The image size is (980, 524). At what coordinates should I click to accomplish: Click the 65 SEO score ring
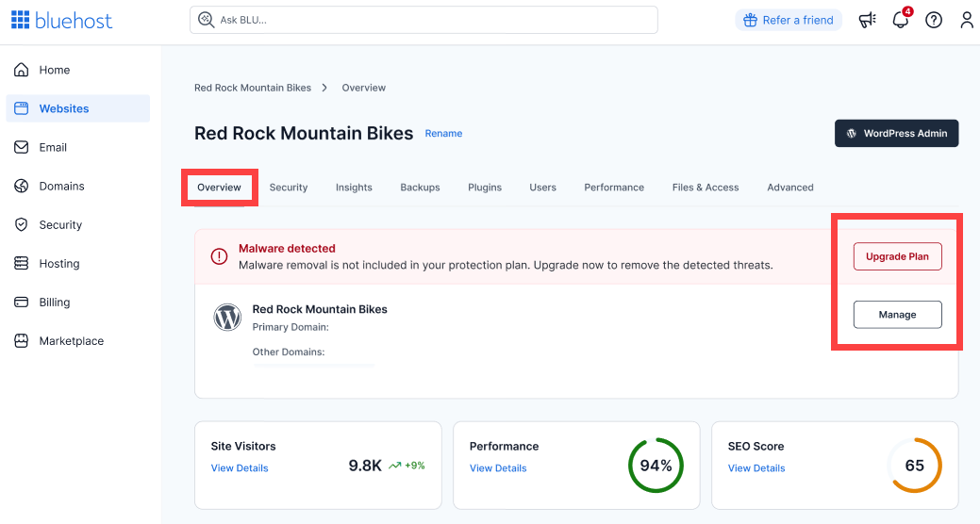click(914, 466)
